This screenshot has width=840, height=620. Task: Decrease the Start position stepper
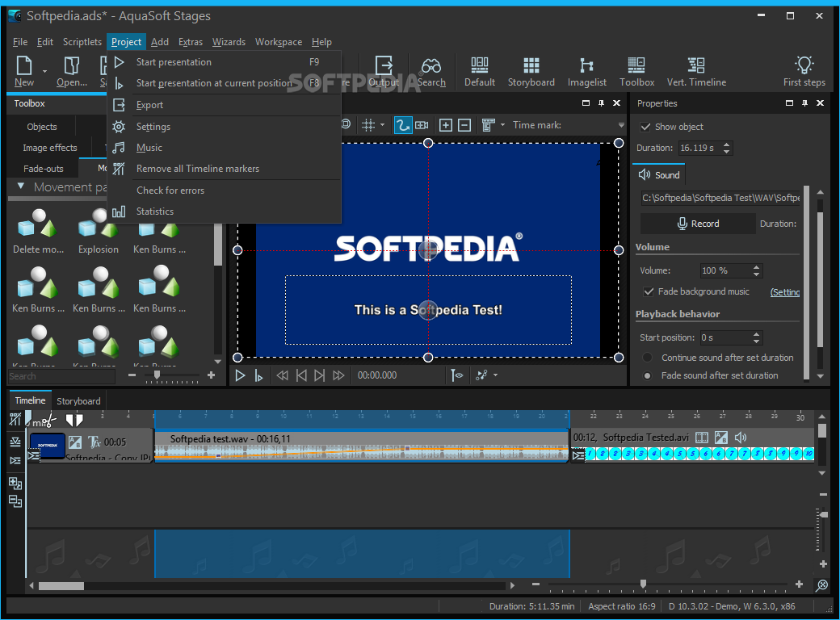point(757,341)
